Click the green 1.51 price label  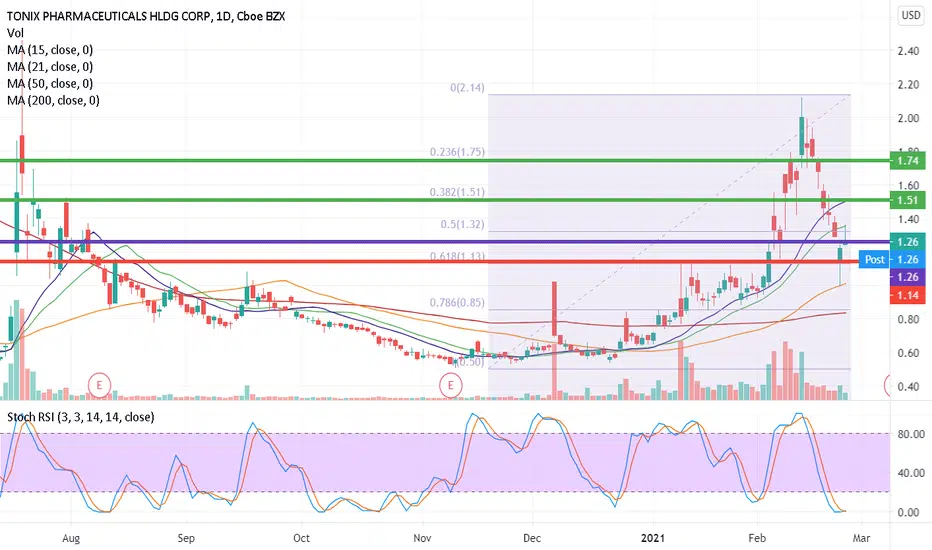pyautogui.click(x=907, y=200)
